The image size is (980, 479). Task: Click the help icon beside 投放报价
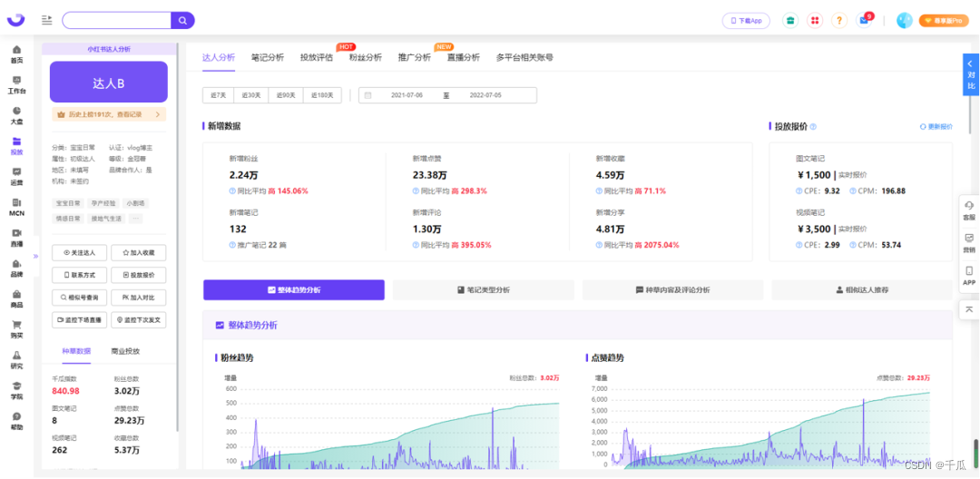(x=813, y=127)
